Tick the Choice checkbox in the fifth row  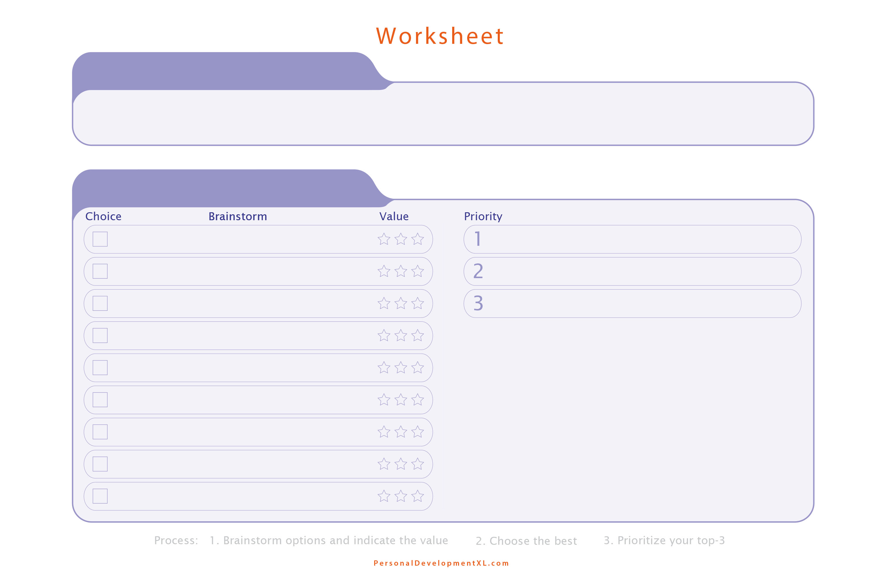point(100,367)
